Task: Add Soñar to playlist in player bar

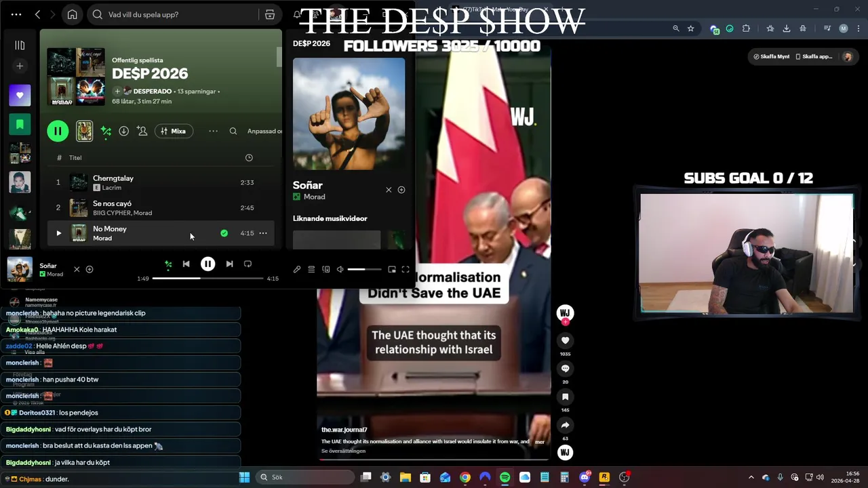Action: pos(89,269)
